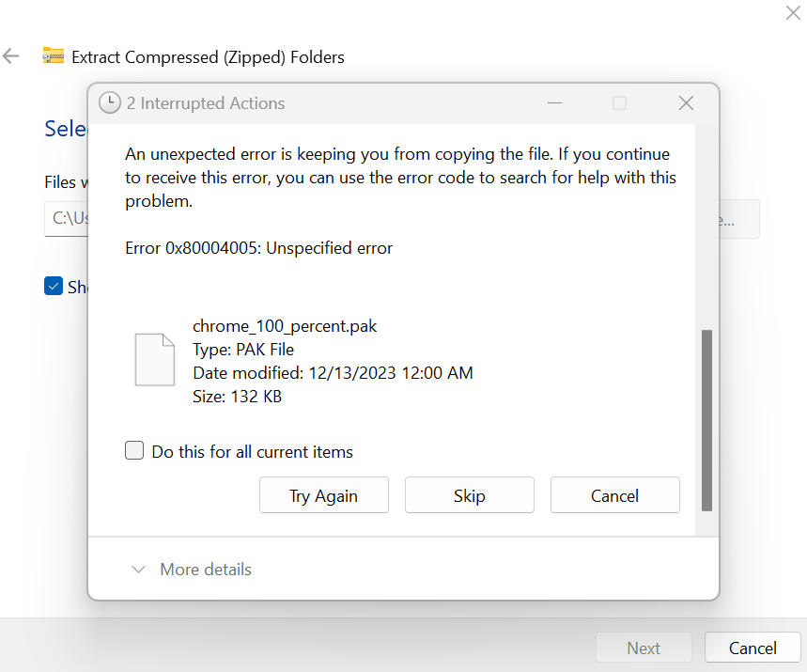Click Cancel in the Extract wizard footer
807x672 pixels.
753,648
